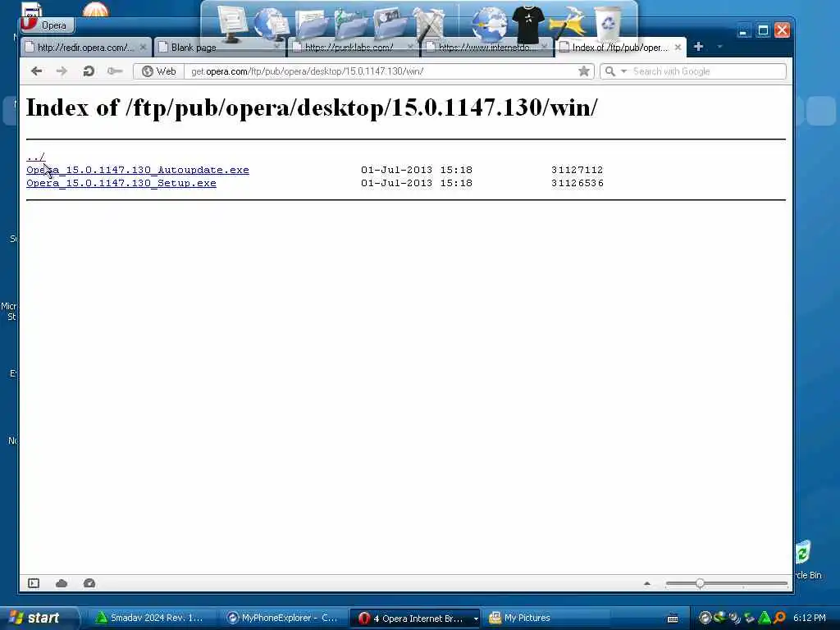840x630 pixels.
Task: Close the Index of /ftp/pub tab
Action: (678, 48)
